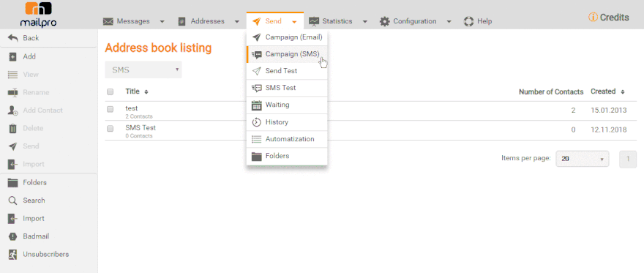This screenshot has width=644, height=273.
Task: Click Back label in sidebar
Action: (x=31, y=38)
